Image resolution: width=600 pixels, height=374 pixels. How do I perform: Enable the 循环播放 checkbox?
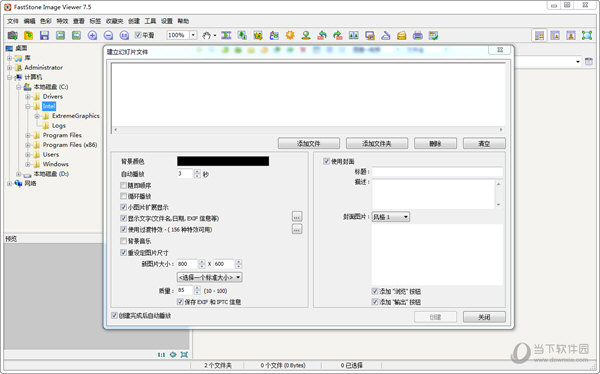click(x=123, y=196)
